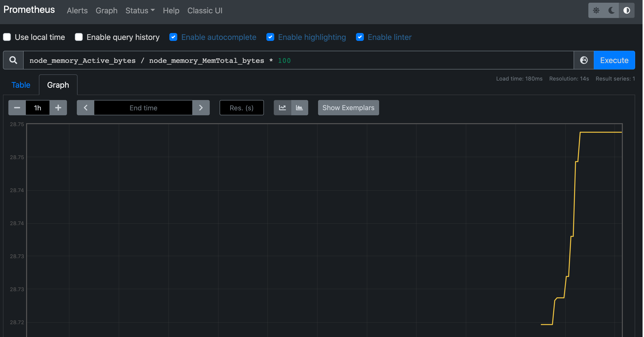Move end time backward with left chevron
Image resolution: width=644 pixels, height=337 pixels.
tap(85, 108)
